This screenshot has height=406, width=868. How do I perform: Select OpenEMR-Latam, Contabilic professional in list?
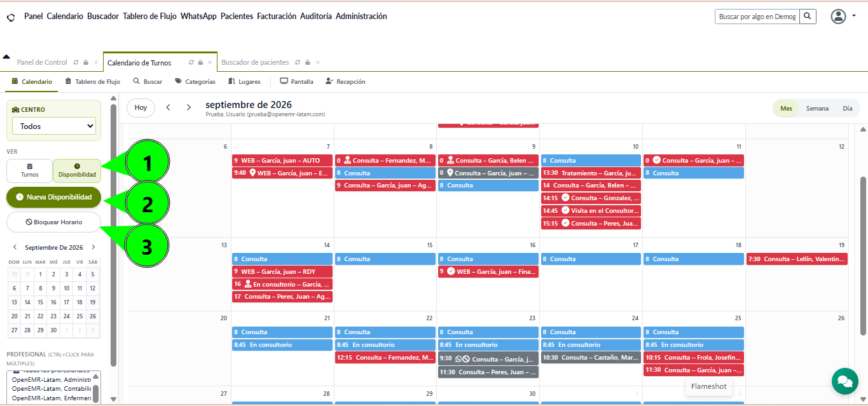point(52,389)
